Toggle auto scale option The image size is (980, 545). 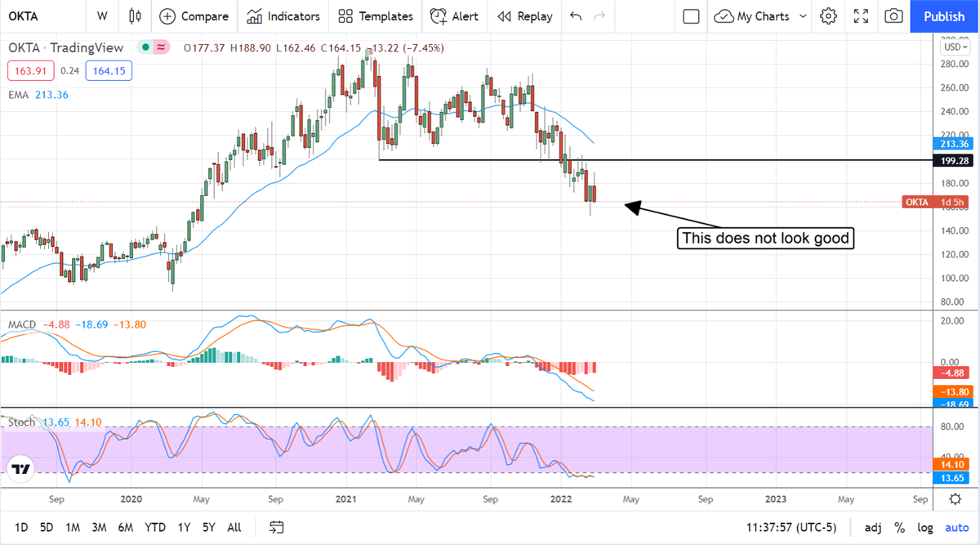956,528
